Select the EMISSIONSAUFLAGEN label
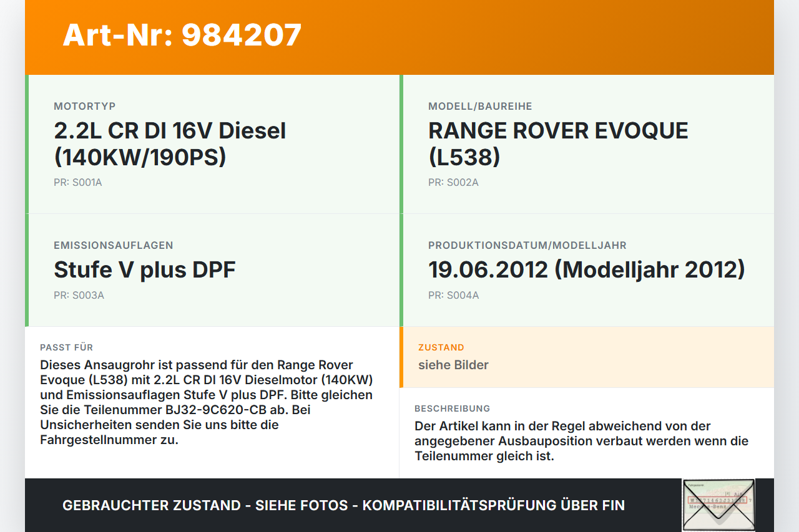The height and width of the screenshot is (532, 799). pos(114,246)
